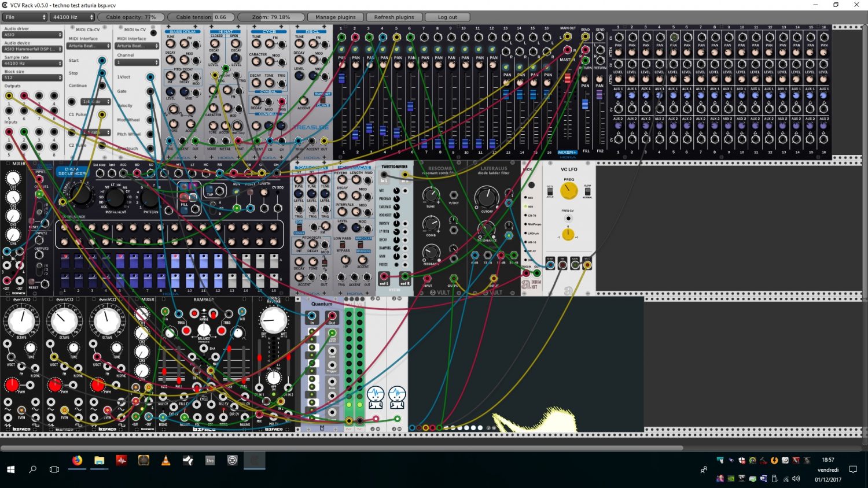This screenshot has height=488, width=868.
Task: Toggle the DGTL/ANLG switch on VC LFO
Action: tap(550, 190)
